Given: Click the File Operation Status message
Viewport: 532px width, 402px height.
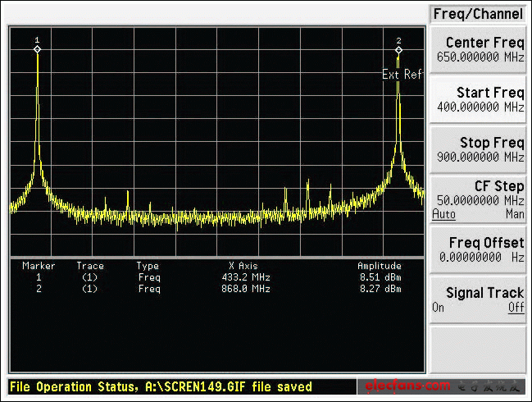Looking at the screenshot, I should pos(161,386).
